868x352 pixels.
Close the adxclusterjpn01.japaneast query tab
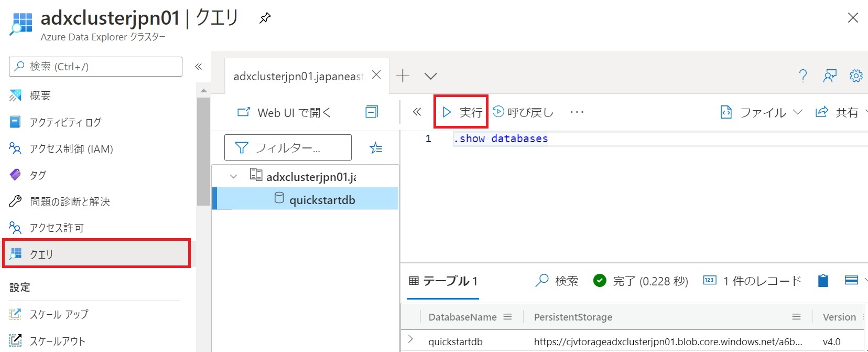[376, 75]
